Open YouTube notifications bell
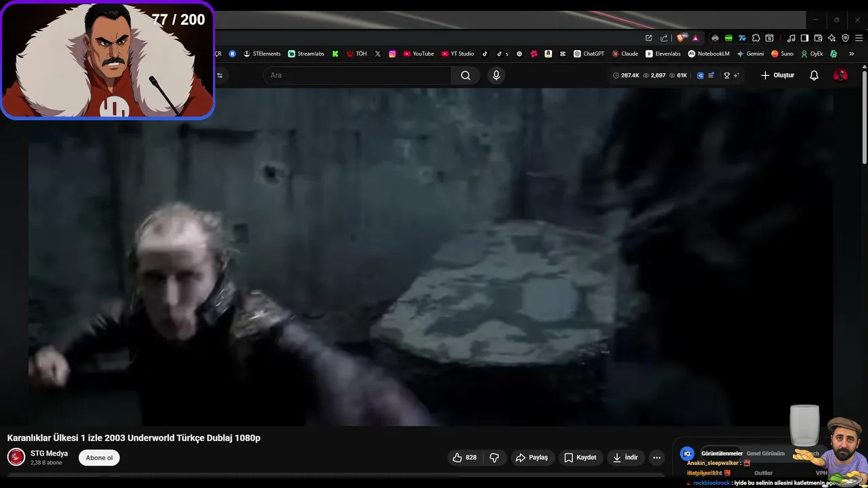 (814, 75)
